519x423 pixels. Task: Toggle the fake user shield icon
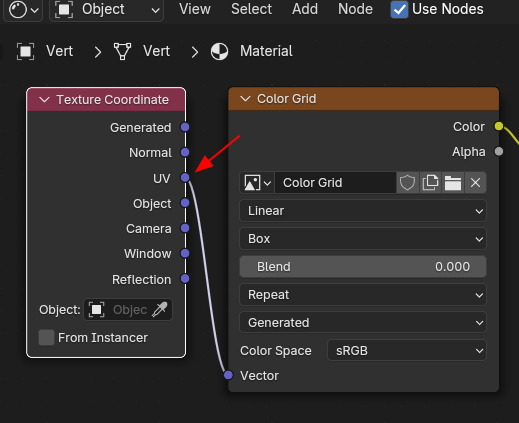pyautogui.click(x=407, y=183)
